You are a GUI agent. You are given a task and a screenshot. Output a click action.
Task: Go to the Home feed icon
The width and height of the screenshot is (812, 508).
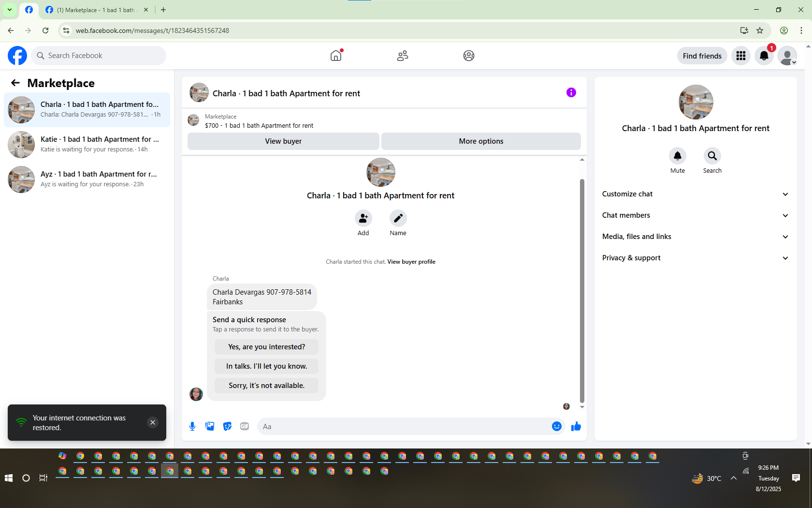[x=336, y=56]
